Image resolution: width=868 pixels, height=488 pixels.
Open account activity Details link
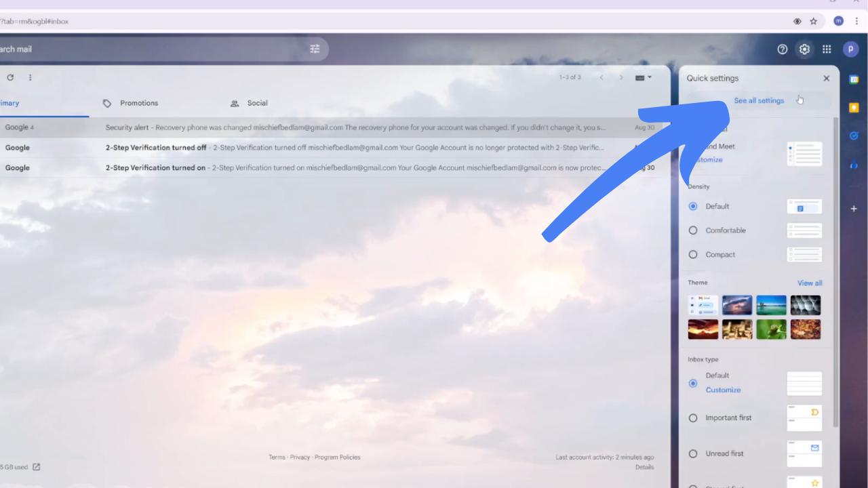[645, 467]
